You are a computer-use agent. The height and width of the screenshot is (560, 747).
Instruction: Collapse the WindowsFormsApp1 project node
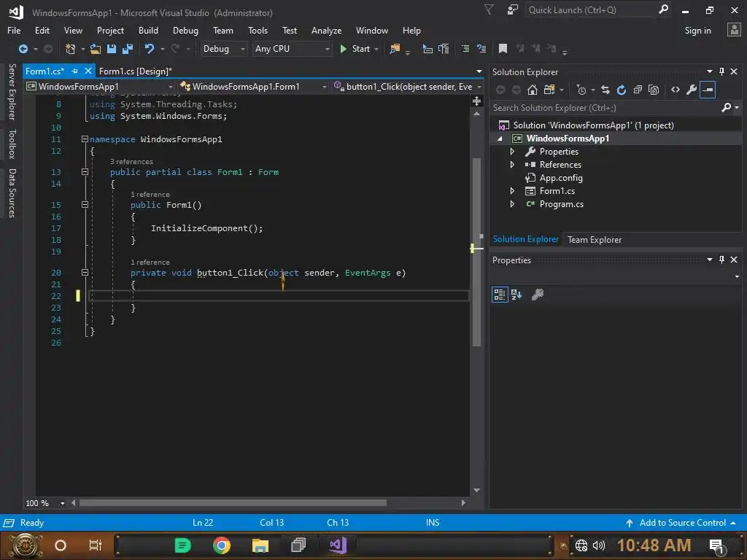click(x=500, y=139)
